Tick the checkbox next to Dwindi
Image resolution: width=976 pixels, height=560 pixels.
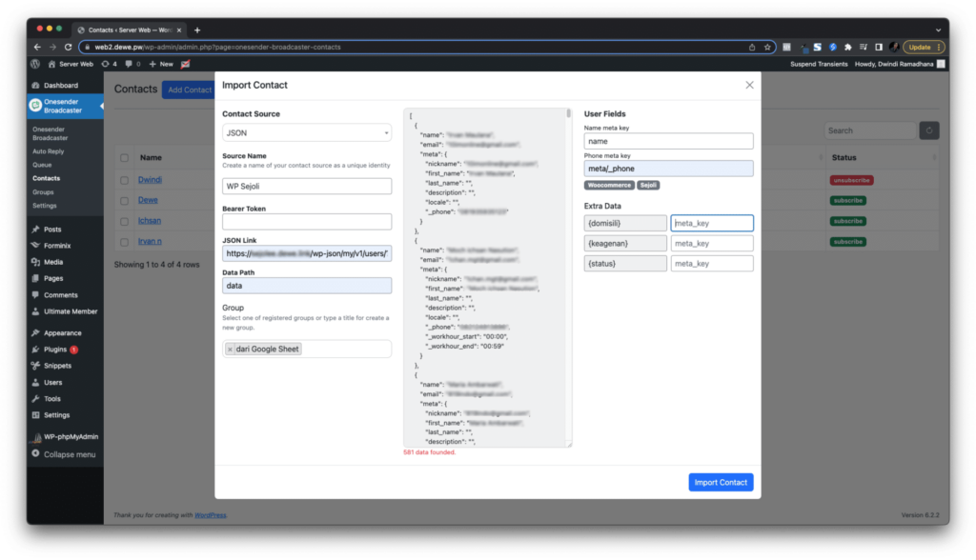click(x=124, y=179)
